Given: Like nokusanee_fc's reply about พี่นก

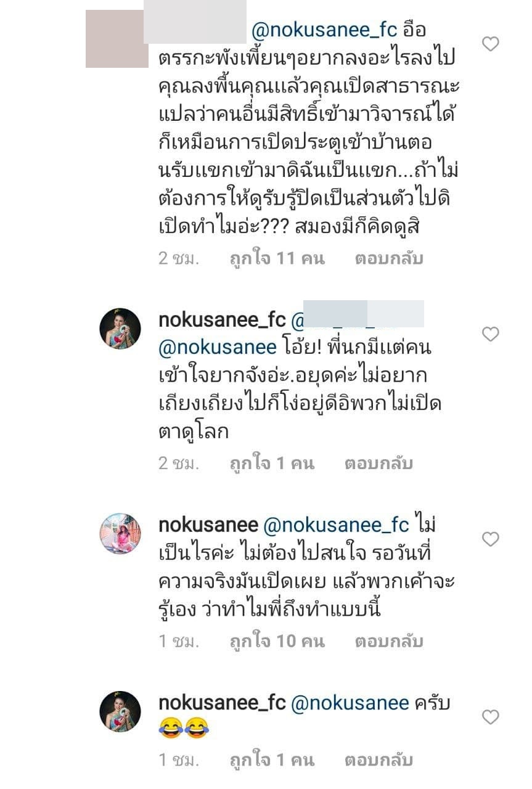Looking at the screenshot, I should pos(490,335).
